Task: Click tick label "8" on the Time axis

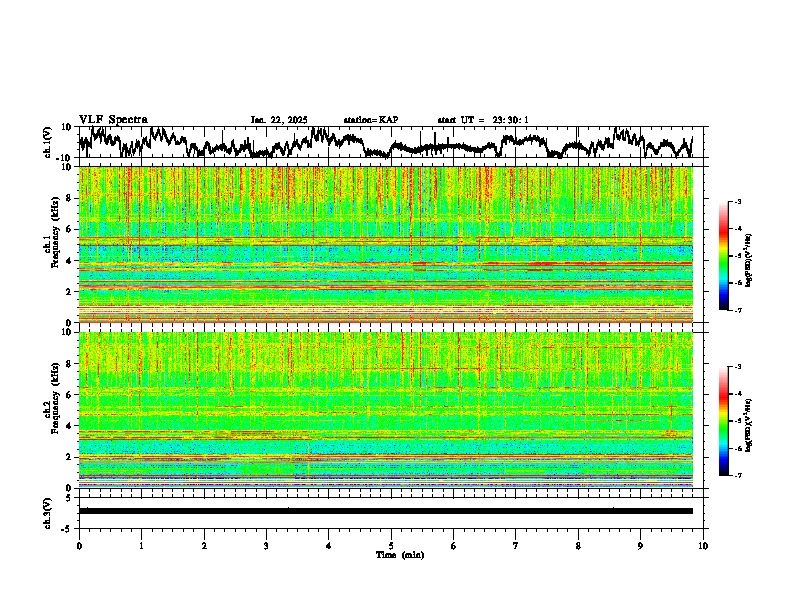Action: pos(578,546)
